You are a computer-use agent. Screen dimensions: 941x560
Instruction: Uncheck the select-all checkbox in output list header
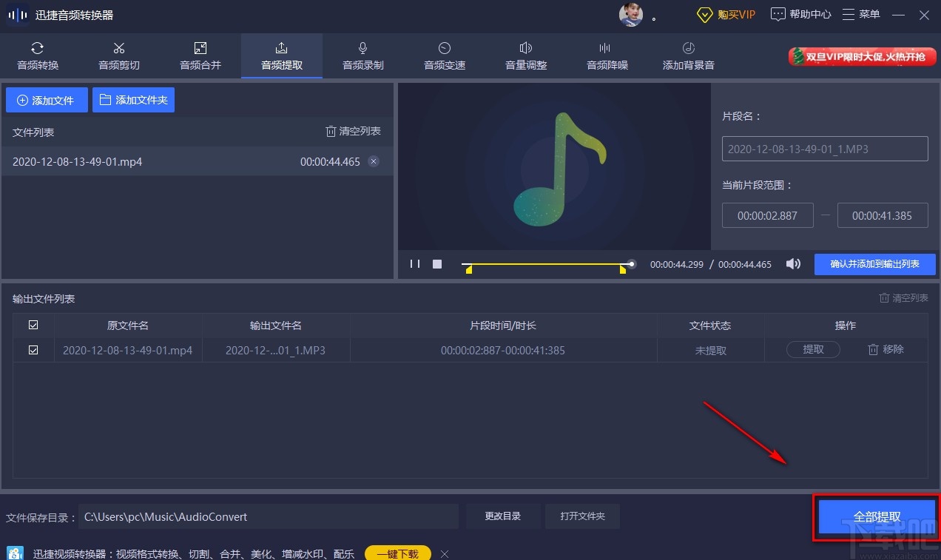[x=33, y=324]
